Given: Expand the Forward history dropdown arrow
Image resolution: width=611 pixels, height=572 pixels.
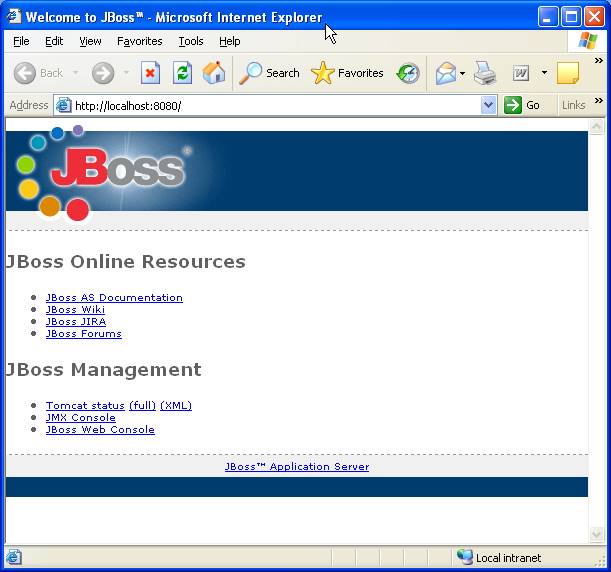Looking at the screenshot, I should click(126, 73).
